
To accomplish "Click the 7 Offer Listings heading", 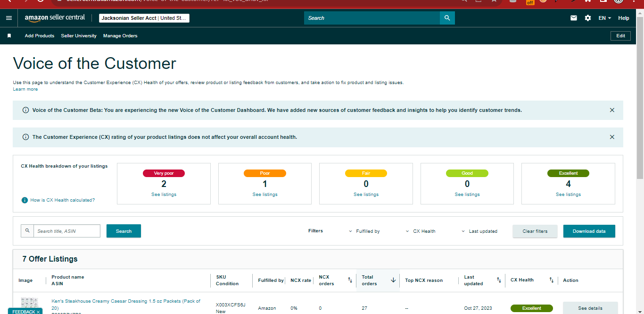I will pyautogui.click(x=50, y=259).
